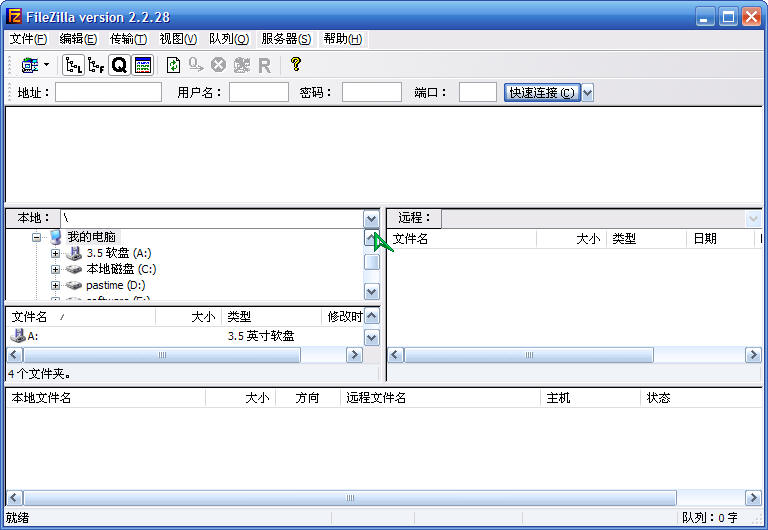Expand the pastime (D:) node

click(x=55, y=285)
